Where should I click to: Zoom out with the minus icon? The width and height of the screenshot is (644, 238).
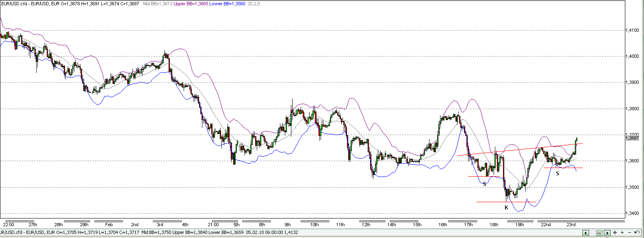tap(629, 232)
